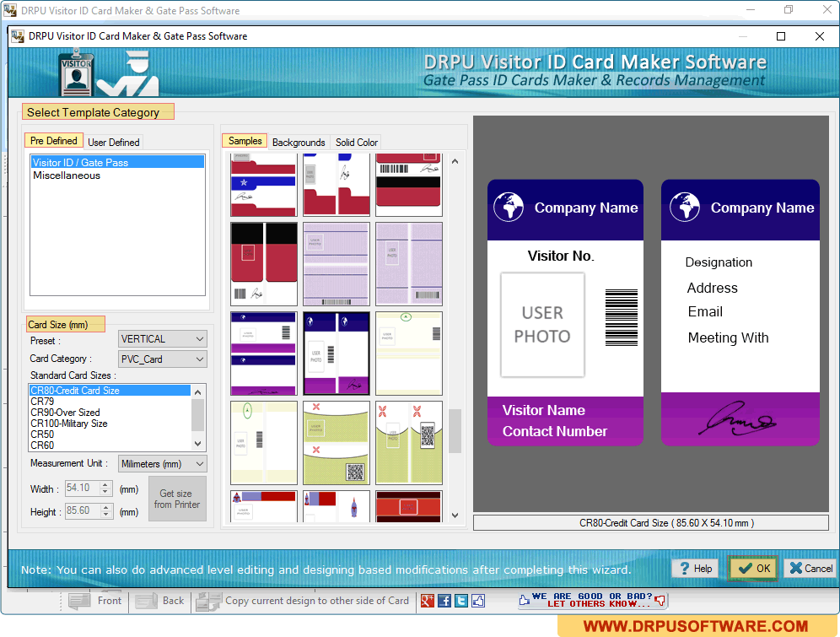Switch to the User Defined tab
Image resolution: width=840 pixels, height=637 pixels.
pyautogui.click(x=114, y=142)
